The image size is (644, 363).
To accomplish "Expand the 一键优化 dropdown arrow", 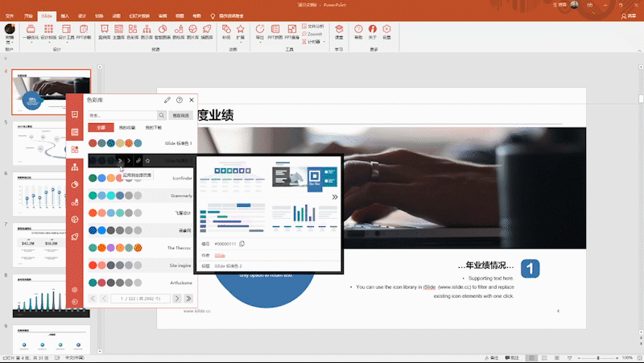I will 31,42.
